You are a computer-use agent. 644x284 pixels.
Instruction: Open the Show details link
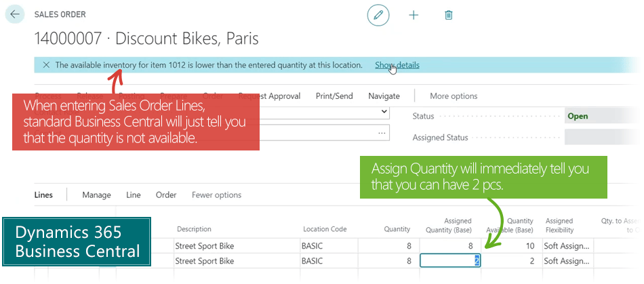(397, 65)
